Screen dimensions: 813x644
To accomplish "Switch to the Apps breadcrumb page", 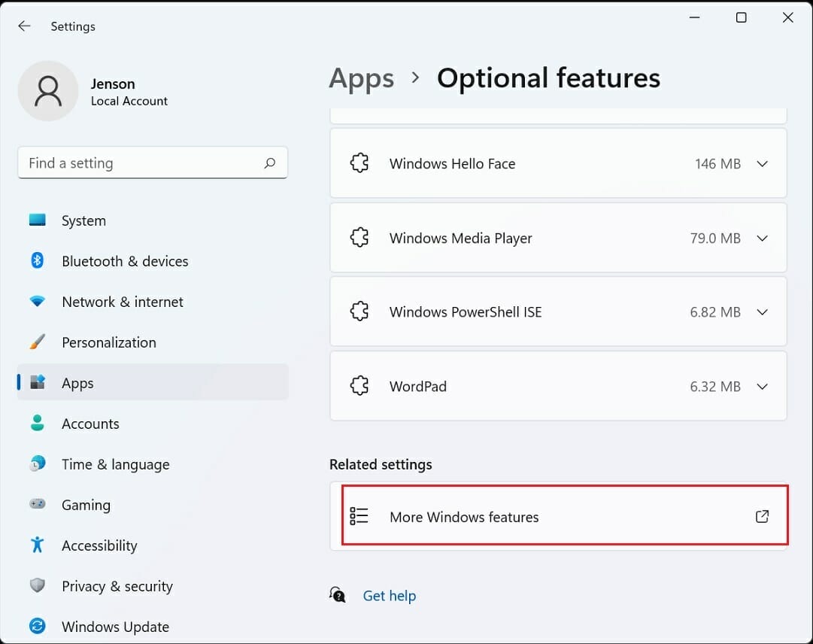I will (361, 77).
